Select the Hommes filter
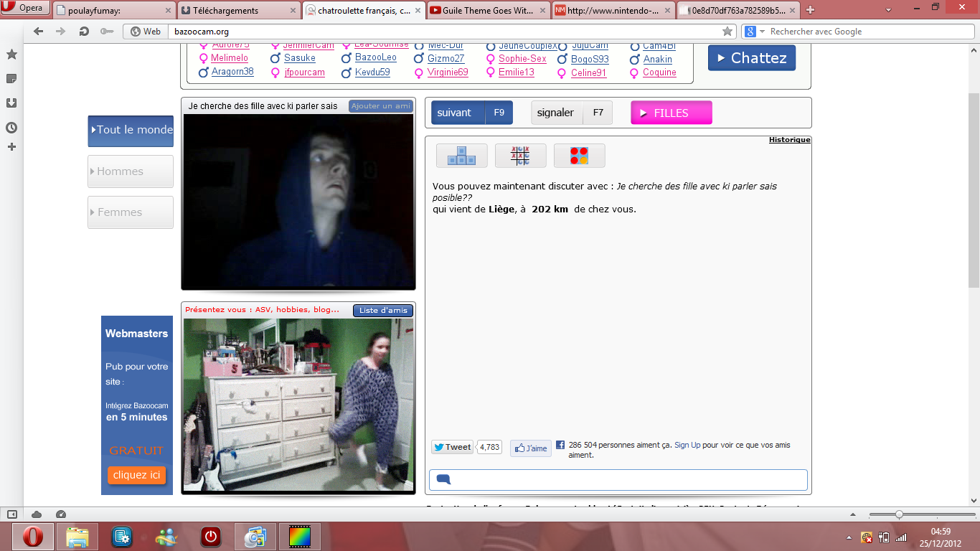980x551 pixels. [131, 171]
